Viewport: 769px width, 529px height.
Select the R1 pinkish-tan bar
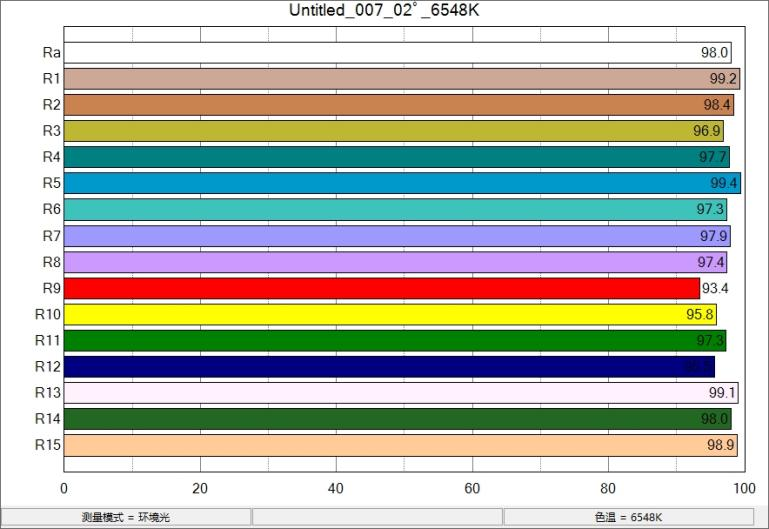[400, 79]
